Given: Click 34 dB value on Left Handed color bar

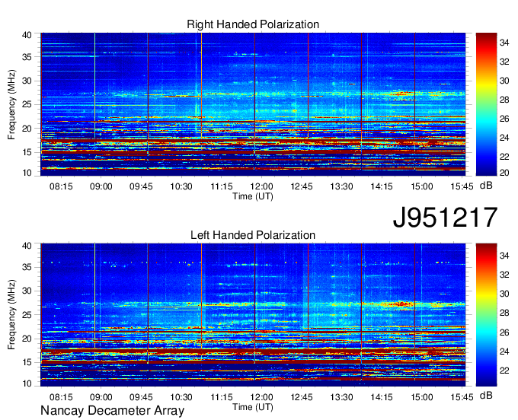Looking at the screenshot, I should [504, 256].
